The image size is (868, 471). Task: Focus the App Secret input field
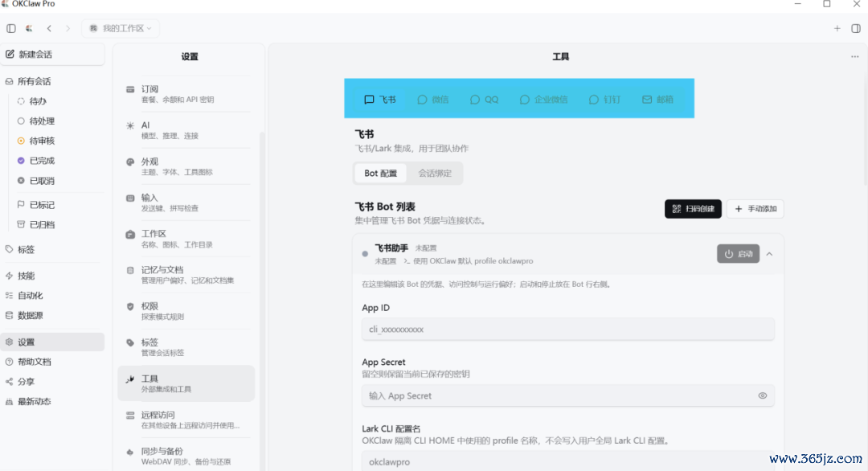coord(568,395)
